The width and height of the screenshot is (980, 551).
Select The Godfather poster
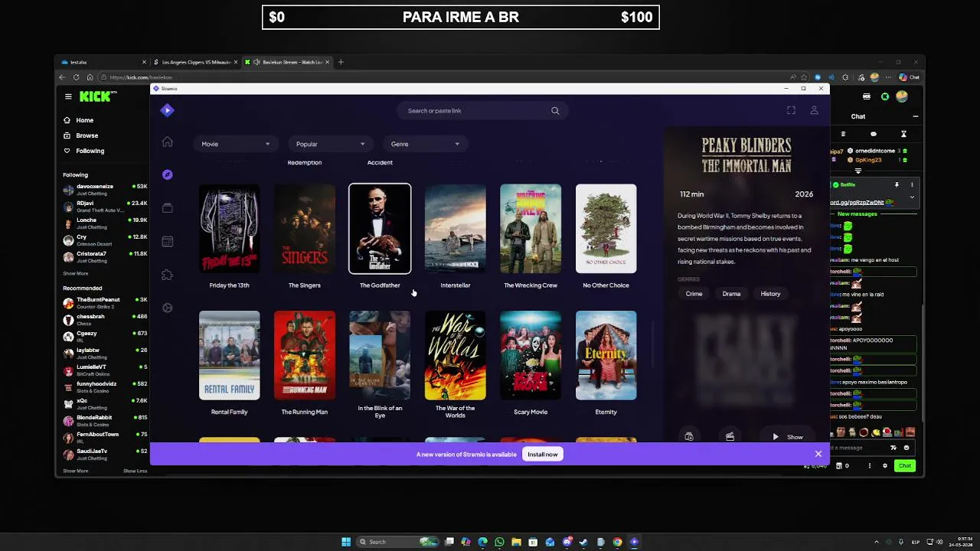tap(380, 229)
